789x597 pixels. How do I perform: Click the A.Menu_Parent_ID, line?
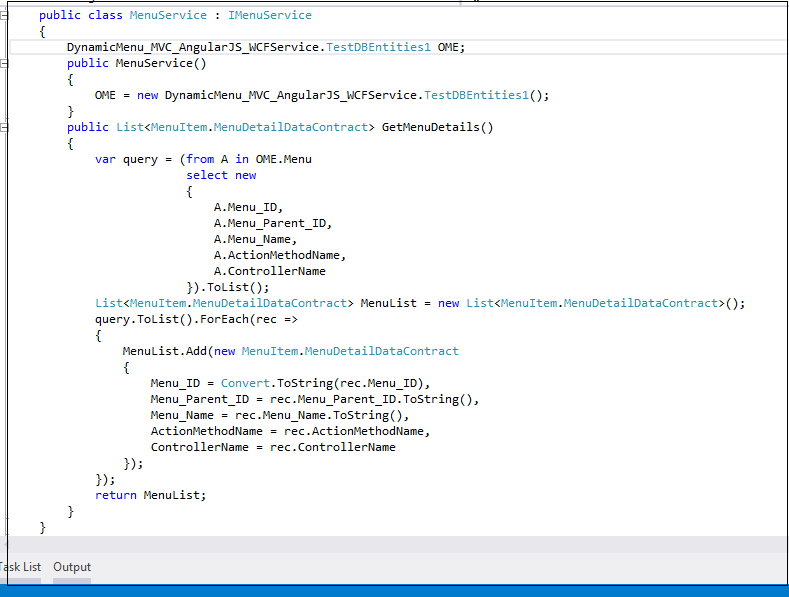(x=273, y=223)
